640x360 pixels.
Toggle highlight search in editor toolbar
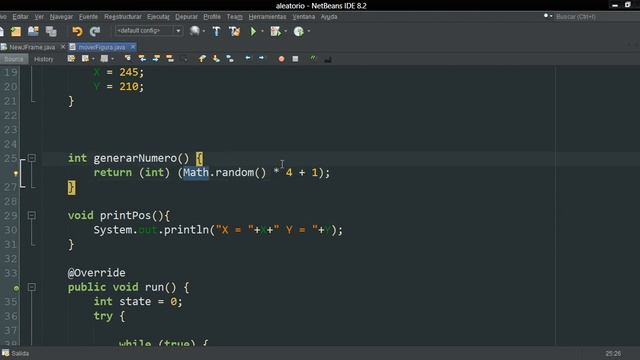coord(170,59)
